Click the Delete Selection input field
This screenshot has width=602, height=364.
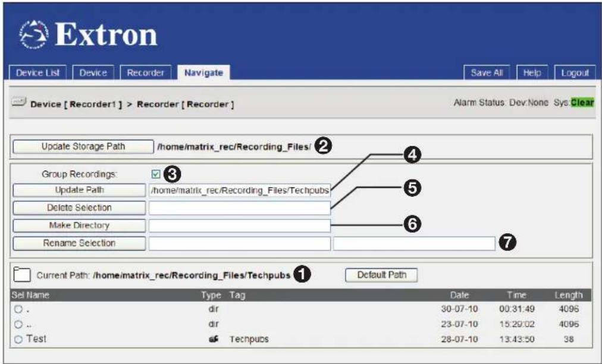pos(240,208)
